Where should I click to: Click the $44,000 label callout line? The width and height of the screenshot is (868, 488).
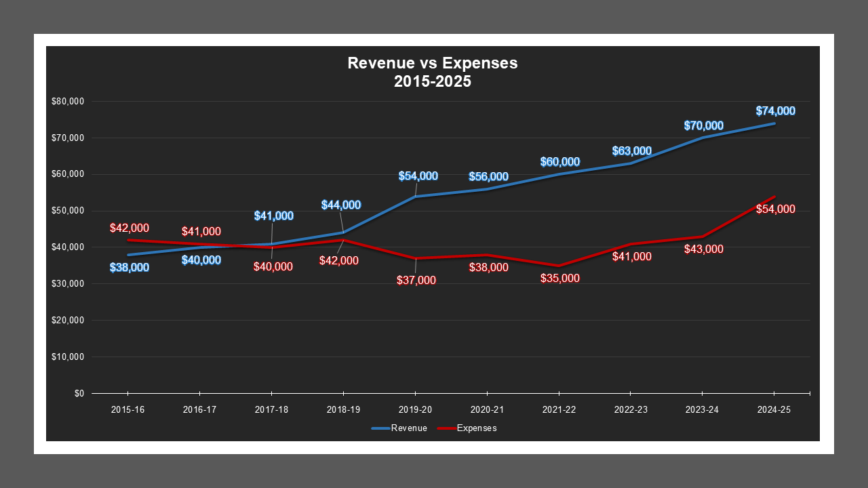[342, 221]
